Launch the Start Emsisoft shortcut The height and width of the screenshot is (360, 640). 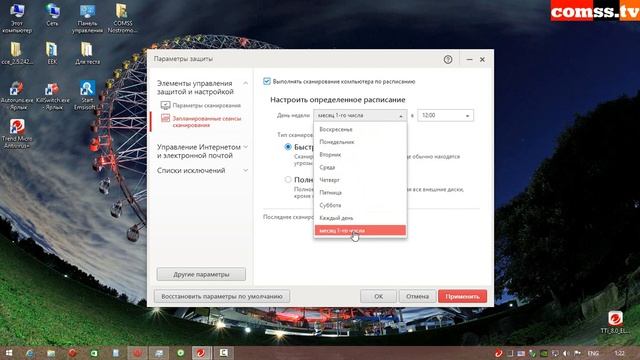pos(87,96)
